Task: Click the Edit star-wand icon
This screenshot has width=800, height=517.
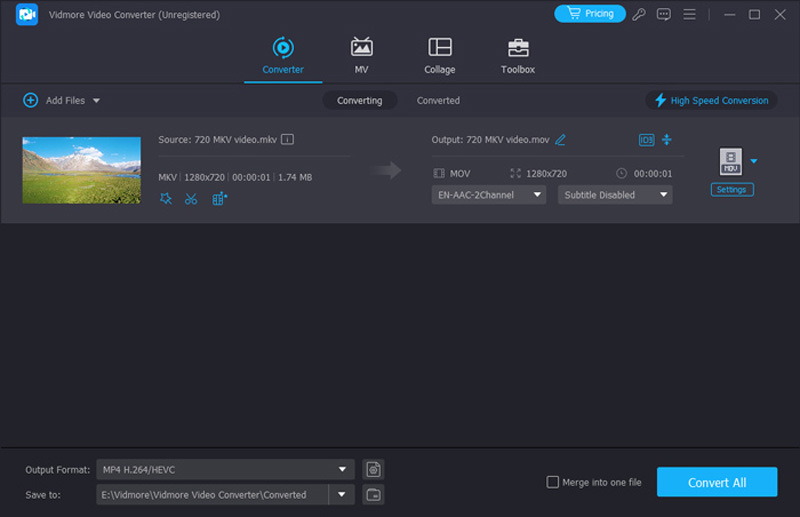Action: [166, 199]
